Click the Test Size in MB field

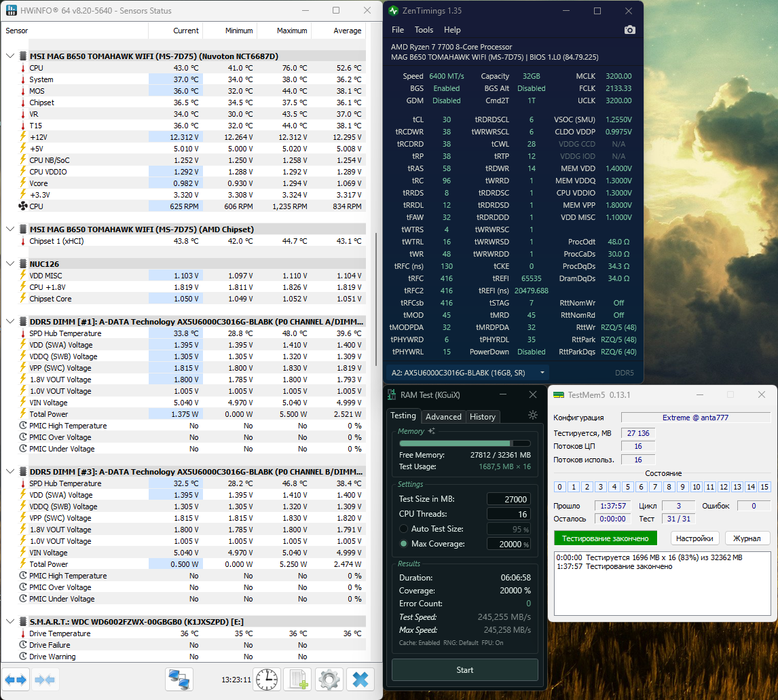tap(508, 499)
